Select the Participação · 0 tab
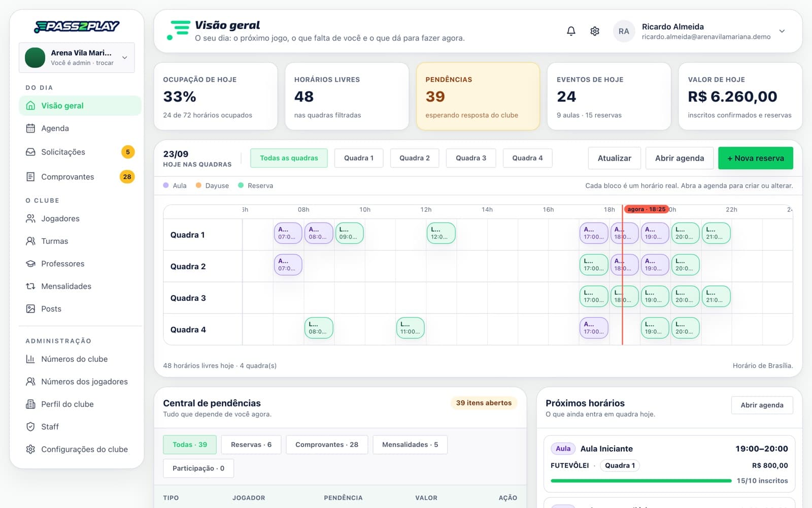The width and height of the screenshot is (812, 508). point(198,468)
